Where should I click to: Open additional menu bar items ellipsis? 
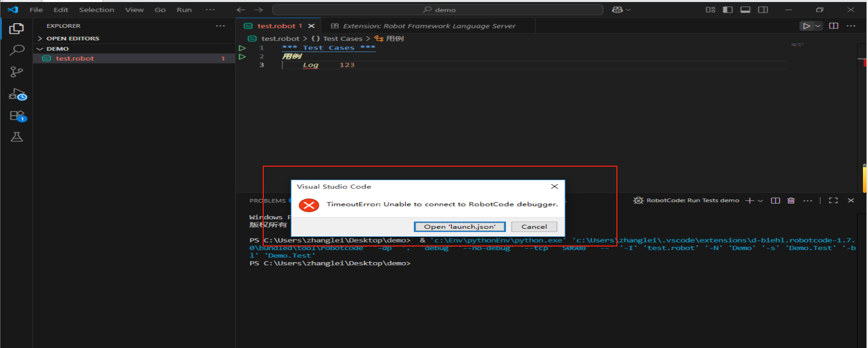pyautogui.click(x=210, y=10)
